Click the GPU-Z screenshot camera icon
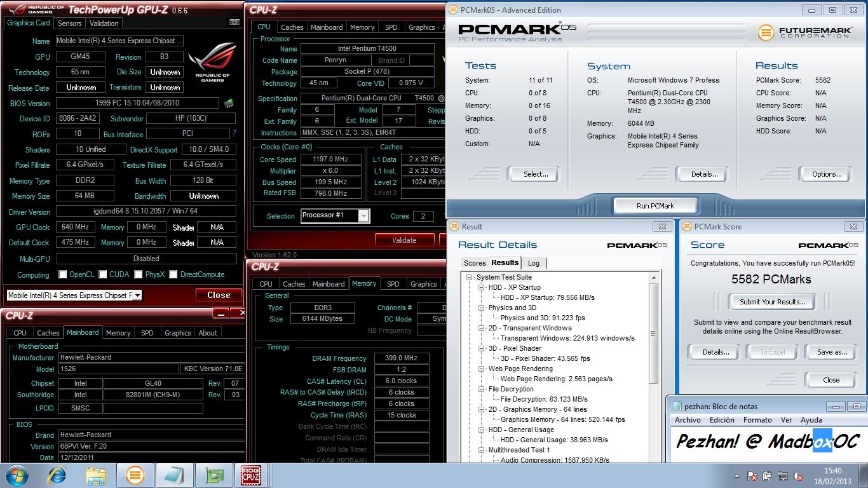Image resolution: width=868 pixels, height=488 pixels. (234, 22)
